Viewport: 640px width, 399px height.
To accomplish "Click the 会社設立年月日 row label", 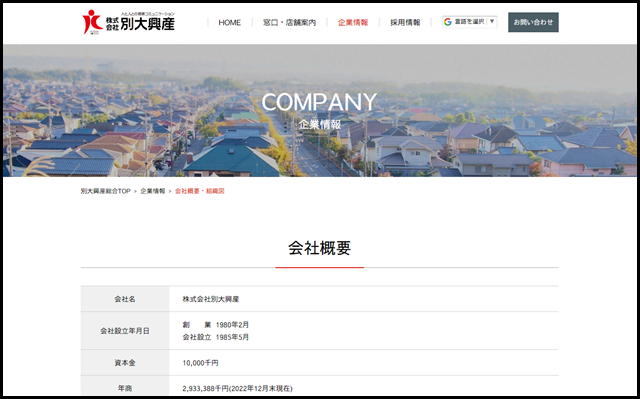I will (125, 331).
